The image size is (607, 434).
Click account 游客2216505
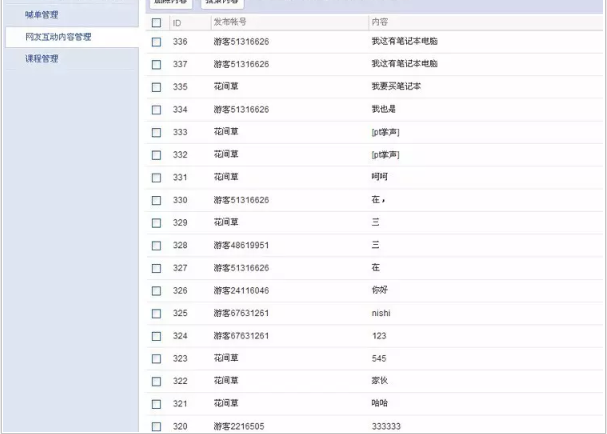pos(239,426)
